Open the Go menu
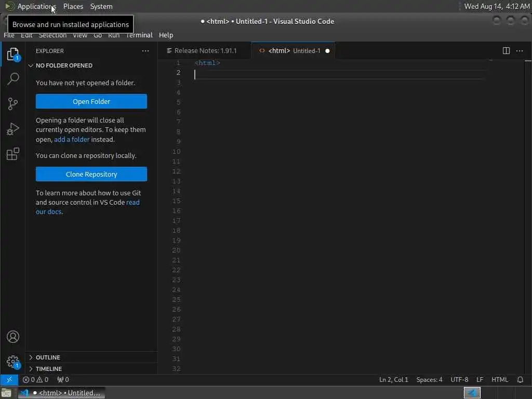 [x=98, y=35]
